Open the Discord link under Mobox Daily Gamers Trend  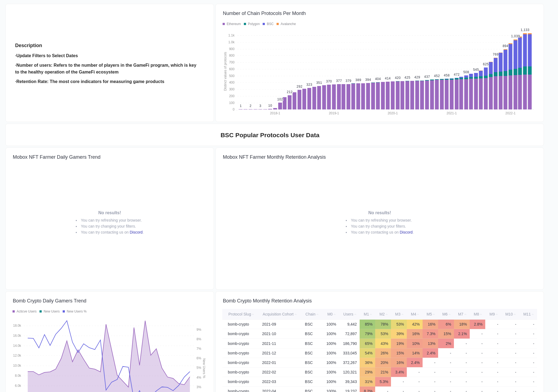(x=136, y=232)
